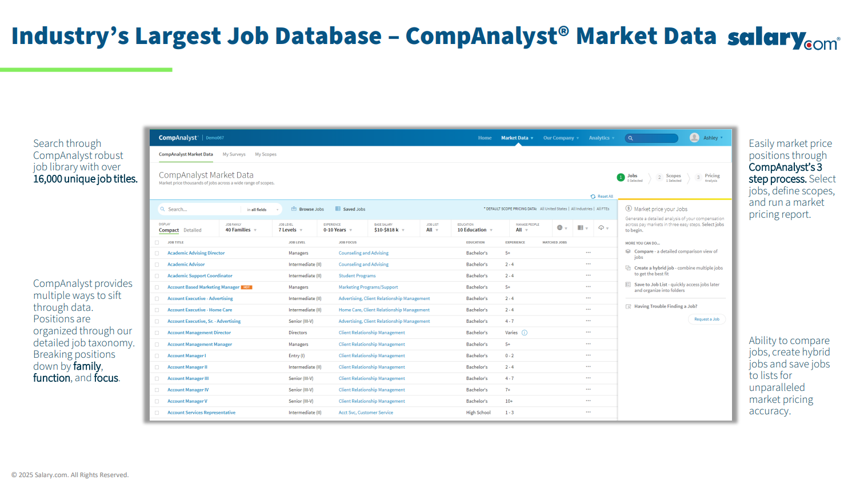The width and height of the screenshot is (868, 484).
Task: Open the 0-10 Years experience dropdown
Action: [x=338, y=230]
